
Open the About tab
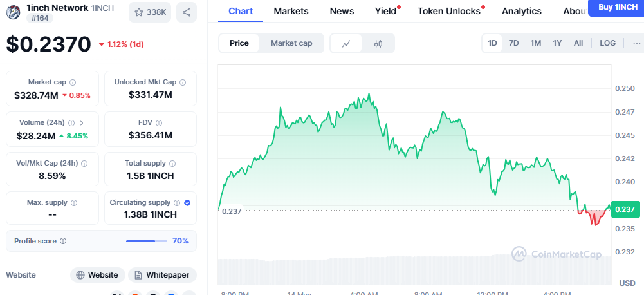tap(574, 11)
